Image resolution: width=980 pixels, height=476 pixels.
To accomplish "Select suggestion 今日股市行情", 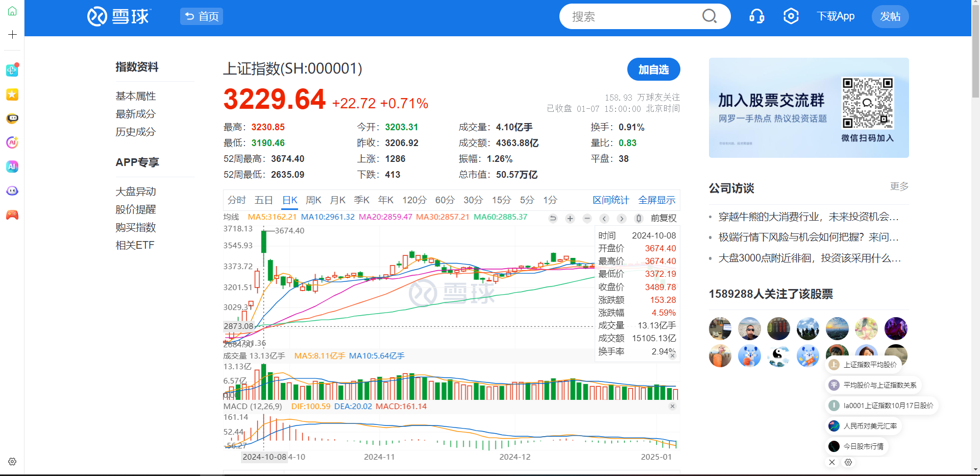I will pyautogui.click(x=857, y=446).
